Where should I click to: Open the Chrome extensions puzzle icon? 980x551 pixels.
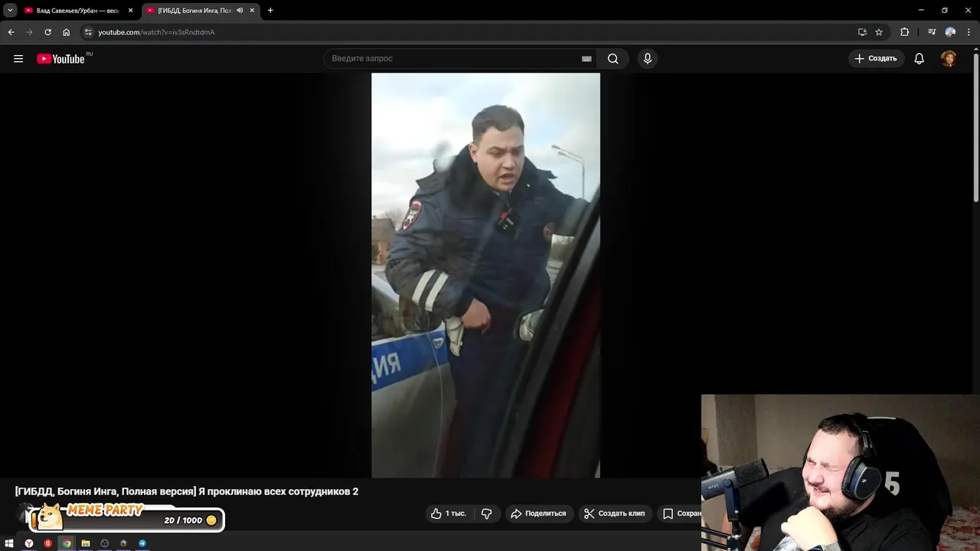pos(905,32)
